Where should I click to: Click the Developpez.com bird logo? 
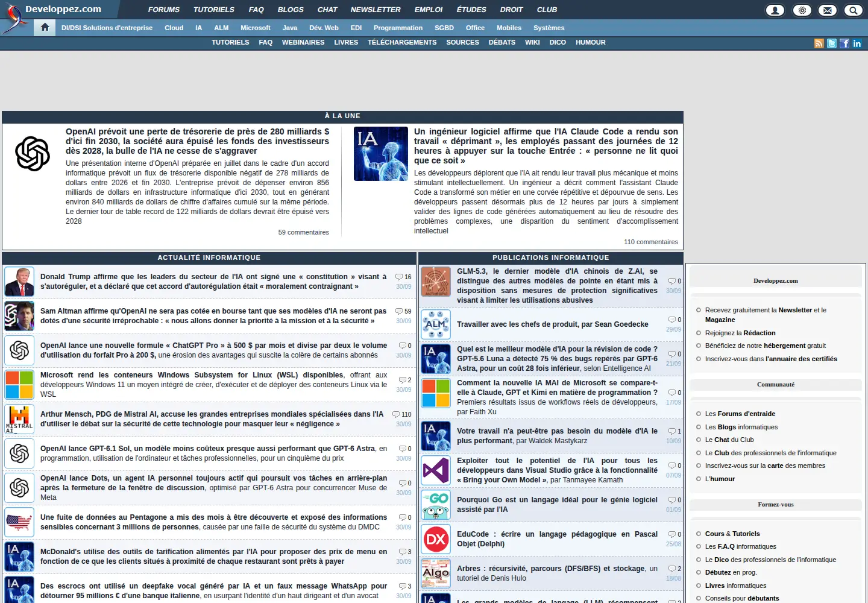pos(14,18)
